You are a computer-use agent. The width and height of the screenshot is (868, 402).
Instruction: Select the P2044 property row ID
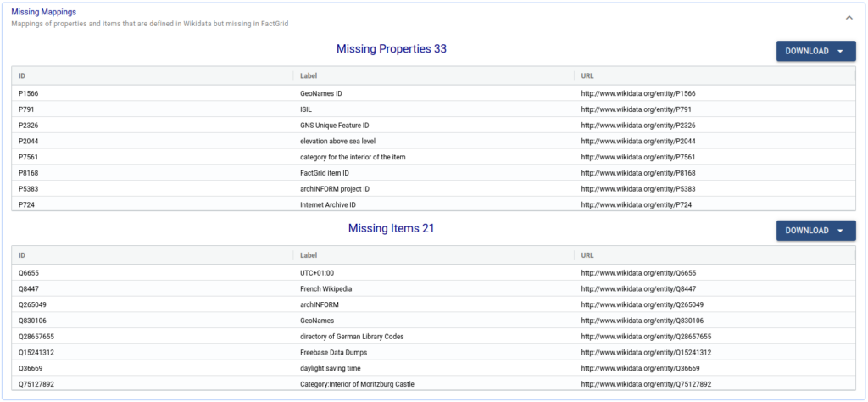[x=28, y=141]
